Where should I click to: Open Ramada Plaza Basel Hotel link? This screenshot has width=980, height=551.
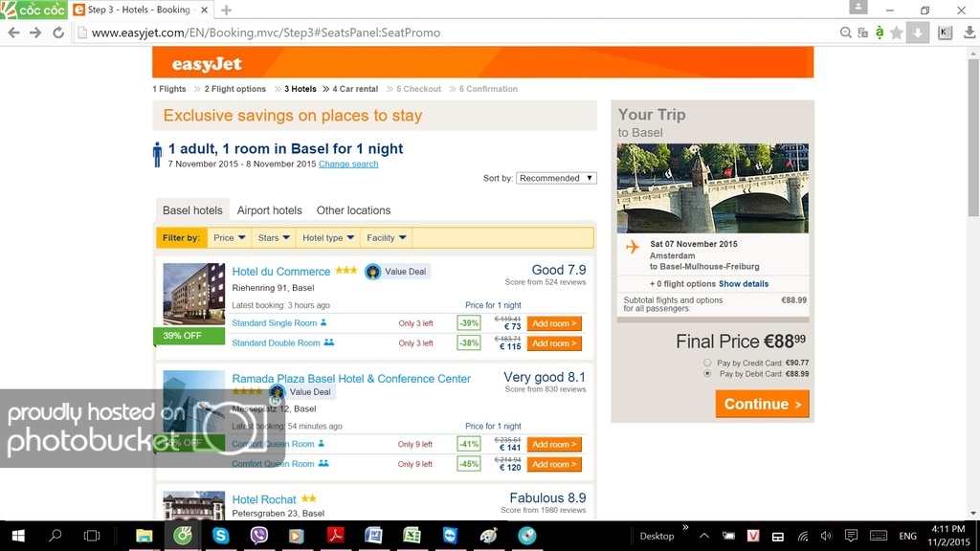tap(351, 379)
